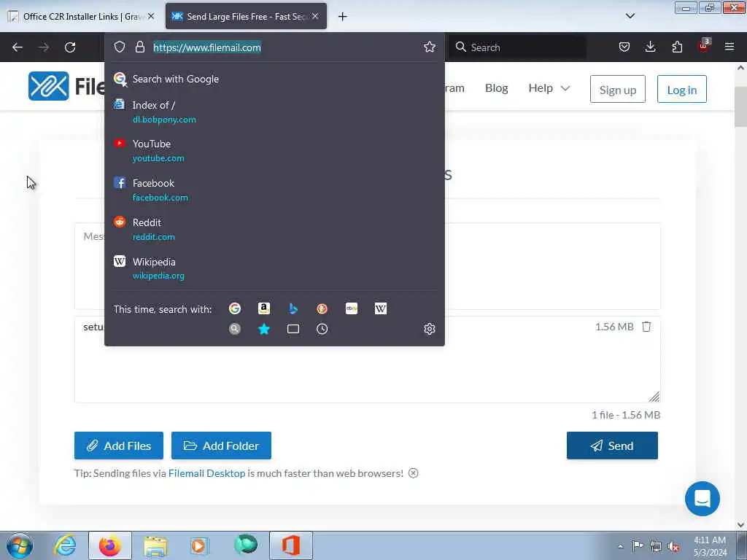Open Windows Explorer folder in taskbar
The height and width of the screenshot is (560, 747).
click(x=155, y=546)
